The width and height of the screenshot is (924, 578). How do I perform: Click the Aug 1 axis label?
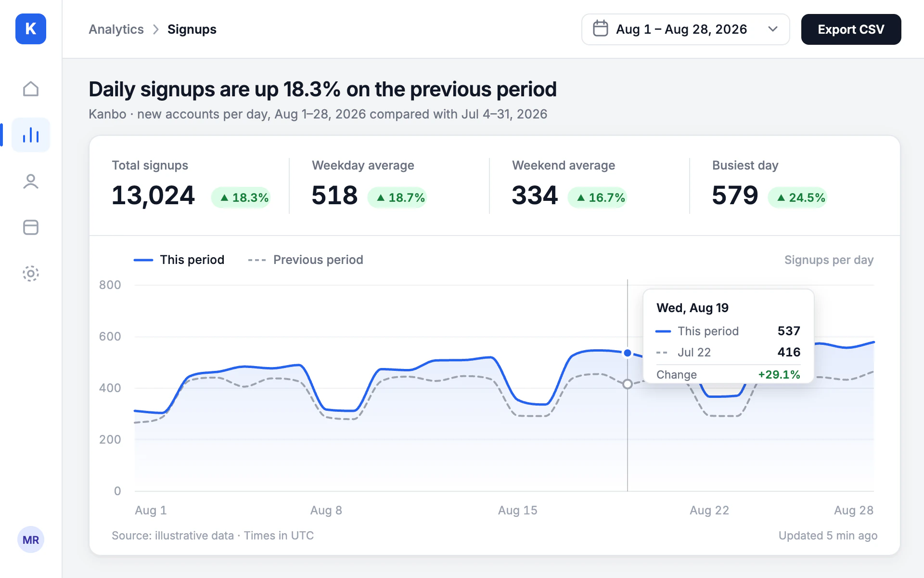151,510
